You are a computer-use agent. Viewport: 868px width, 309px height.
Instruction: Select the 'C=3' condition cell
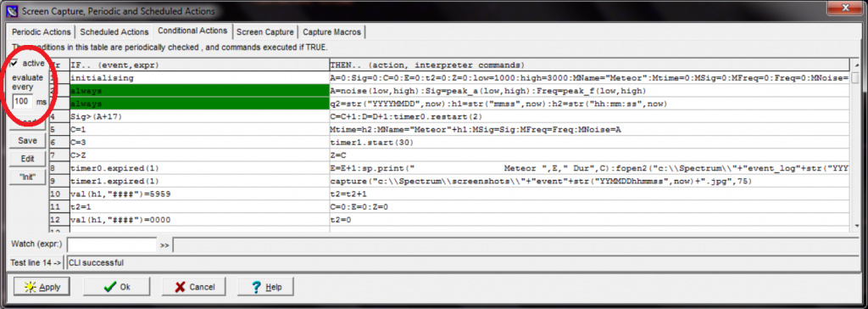[199, 143]
